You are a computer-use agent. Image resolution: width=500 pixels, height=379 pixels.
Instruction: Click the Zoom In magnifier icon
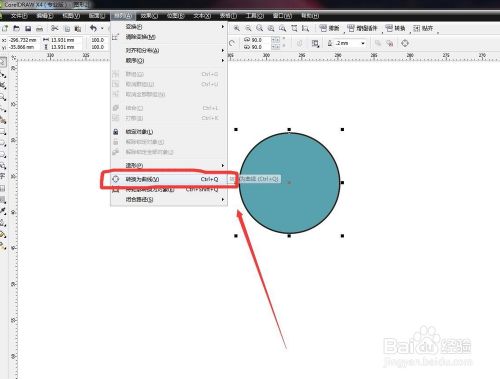coord(237,29)
